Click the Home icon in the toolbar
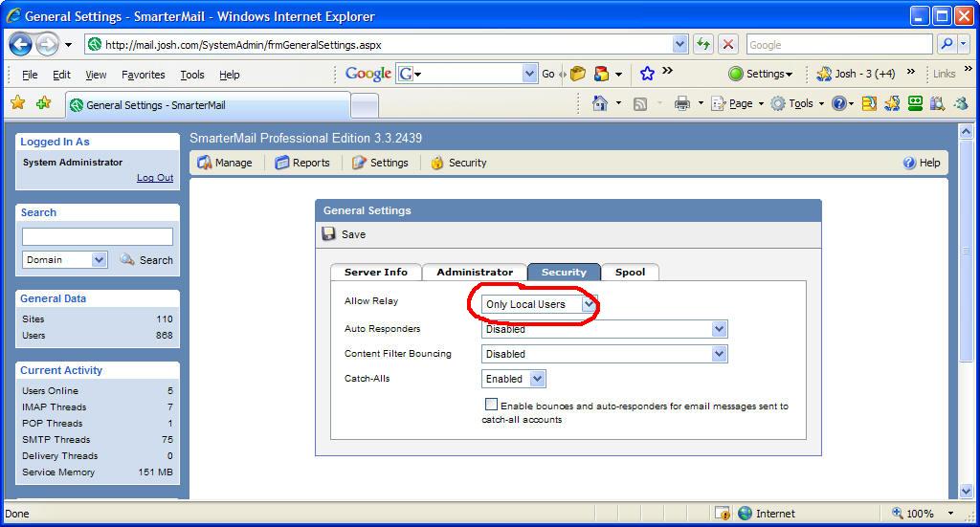Viewport: 980px width, 527px height. [600, 103]
